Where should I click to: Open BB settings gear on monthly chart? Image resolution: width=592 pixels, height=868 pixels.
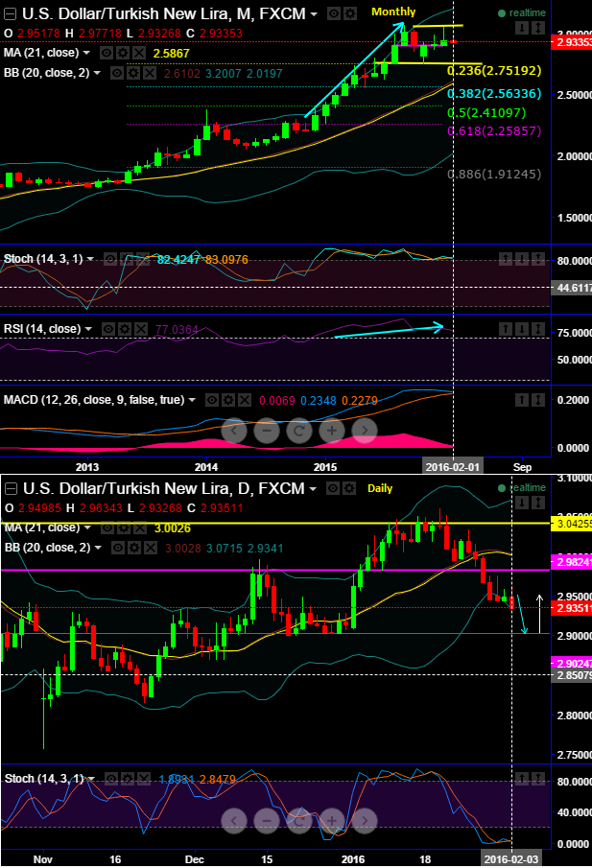tap(133, 73)
